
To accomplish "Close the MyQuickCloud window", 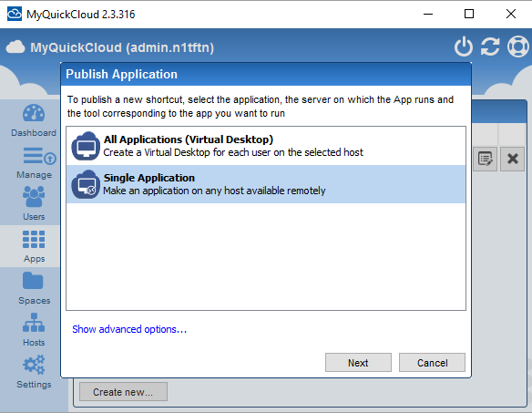I will pos(511,14).
